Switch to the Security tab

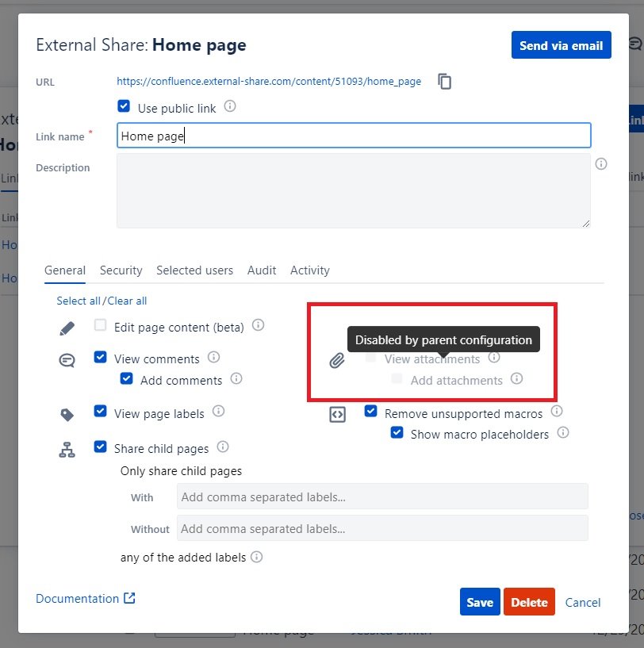[x=121, y=270]
